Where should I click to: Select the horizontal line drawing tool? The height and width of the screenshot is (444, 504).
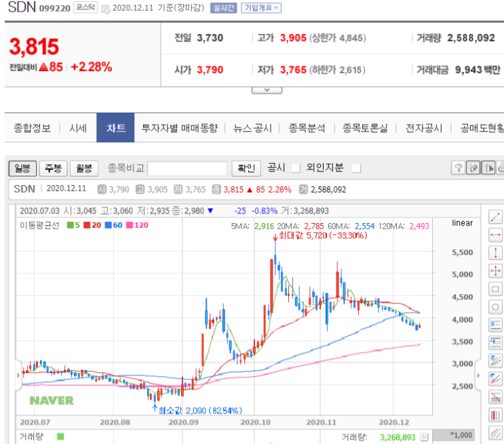[x=495, y=235]
